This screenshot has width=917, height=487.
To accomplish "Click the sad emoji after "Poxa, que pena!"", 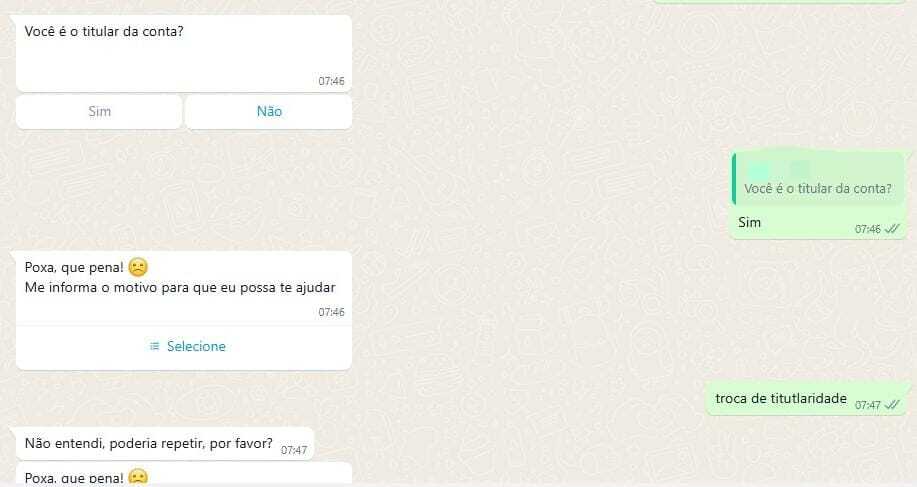I will click(138, 267).
